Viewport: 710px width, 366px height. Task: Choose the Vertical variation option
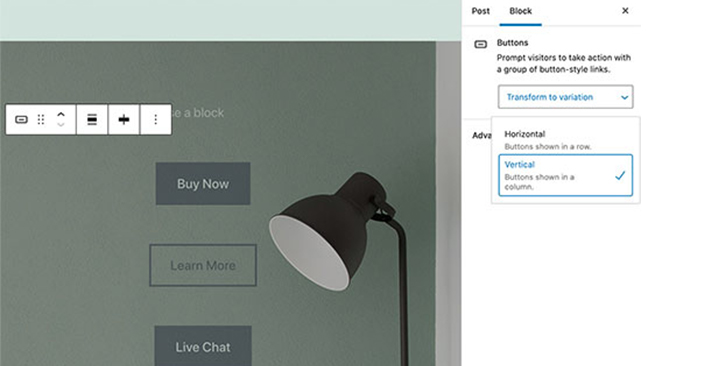566,175
